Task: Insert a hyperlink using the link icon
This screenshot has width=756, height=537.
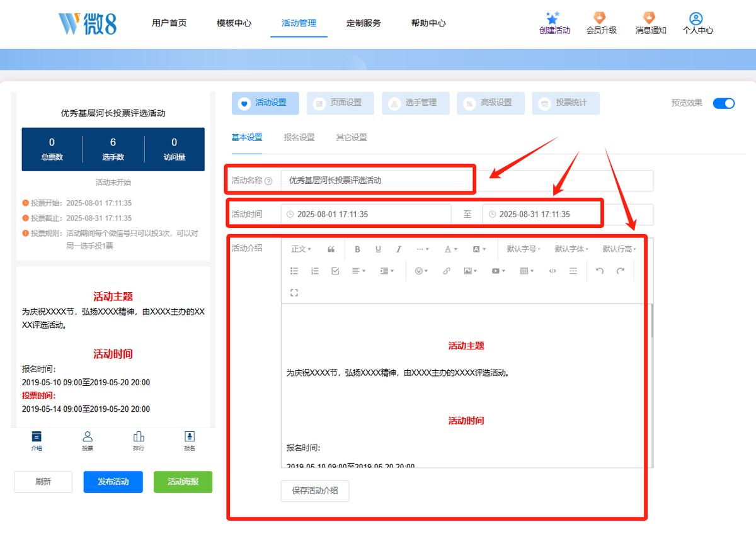Action: (x=447, y=271)
